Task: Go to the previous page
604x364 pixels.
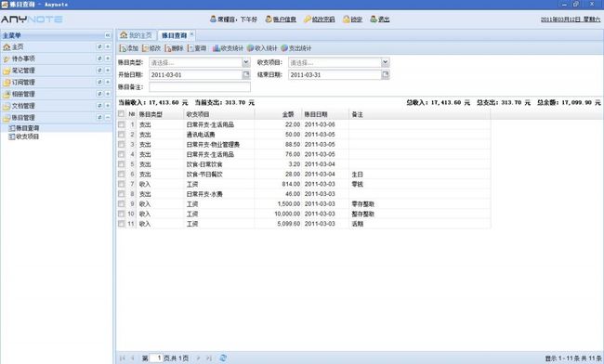Action: pos(133,357)
